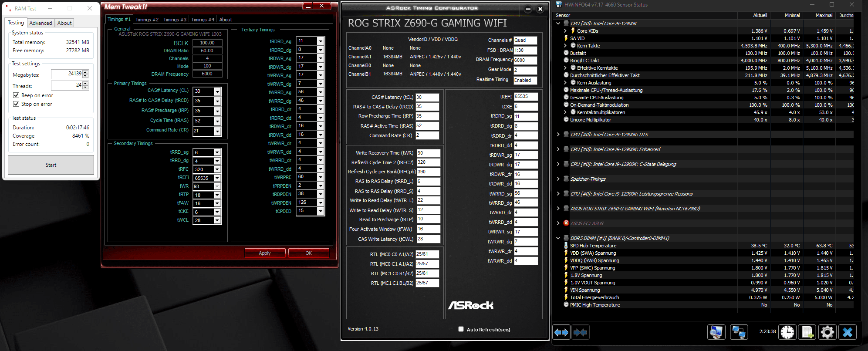Click icon beside Ring/LLC Takt
Viewport: 868px width, 351px height.
[566, 61]
